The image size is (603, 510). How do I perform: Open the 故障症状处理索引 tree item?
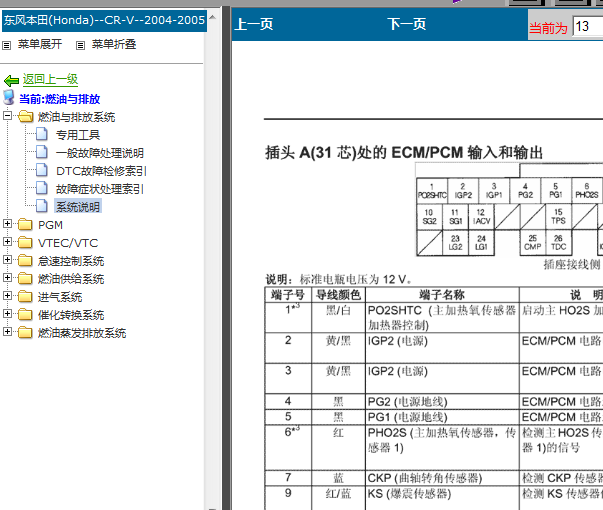click(x=100, y=189)
